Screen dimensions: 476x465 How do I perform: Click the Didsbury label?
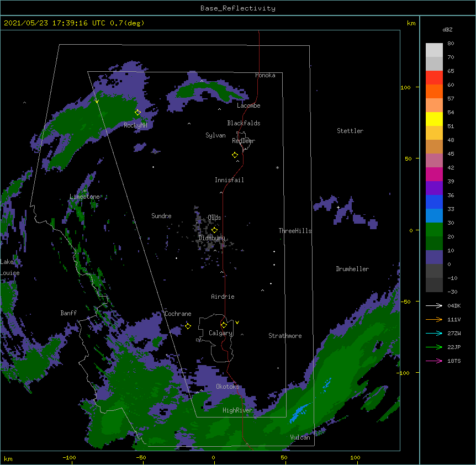pyautogui.click(x=211, y=238)
